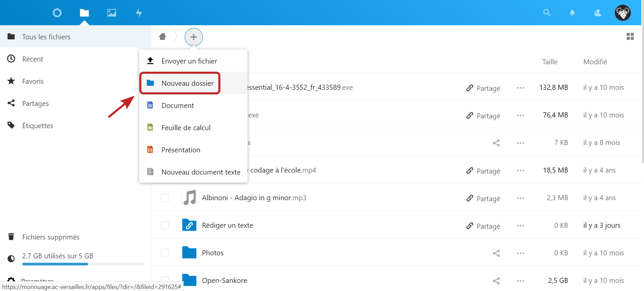Image resolution: width=644 pixels, height=291 pixels.
Task: Sort files by Modifié column
Action: click(x=595, y=62)
